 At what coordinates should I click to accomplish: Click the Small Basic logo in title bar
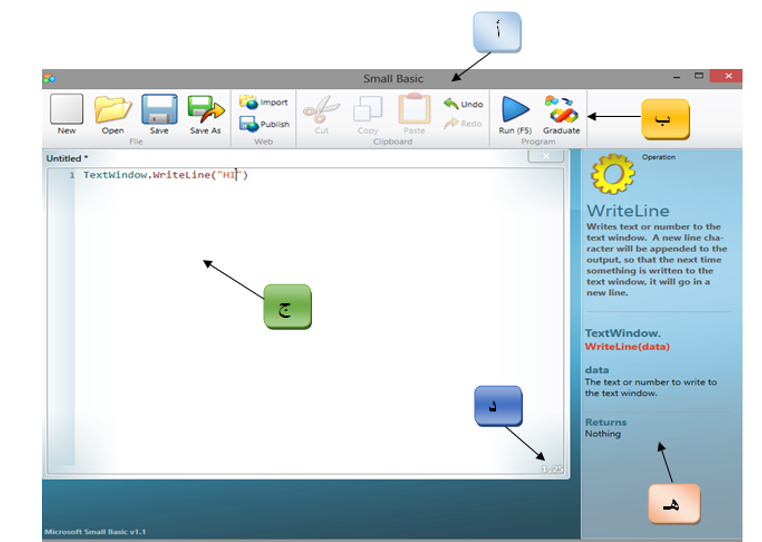click(50, 78)
